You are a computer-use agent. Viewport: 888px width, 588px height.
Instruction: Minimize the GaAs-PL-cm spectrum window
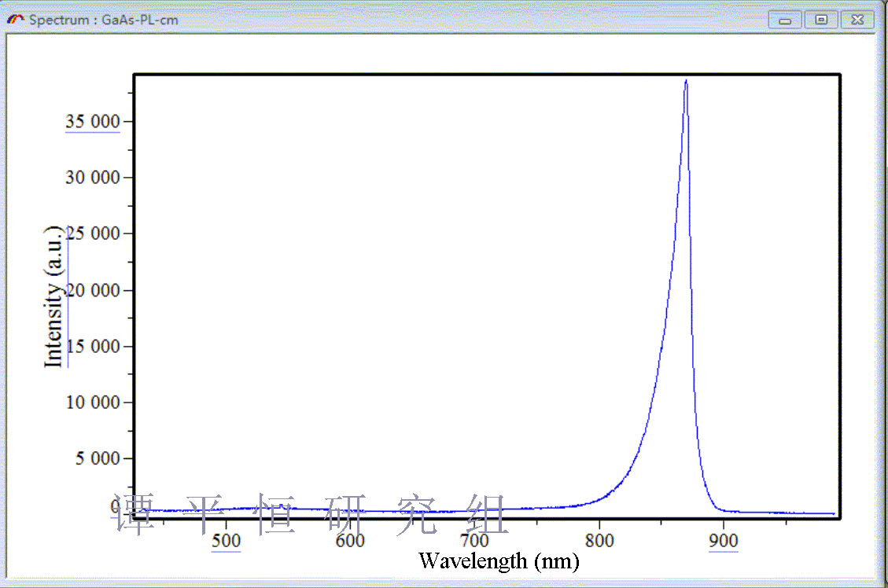click(x=785, y=20)
